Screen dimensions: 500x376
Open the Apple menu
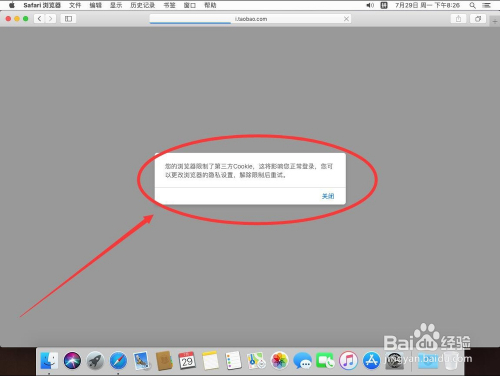12,5
